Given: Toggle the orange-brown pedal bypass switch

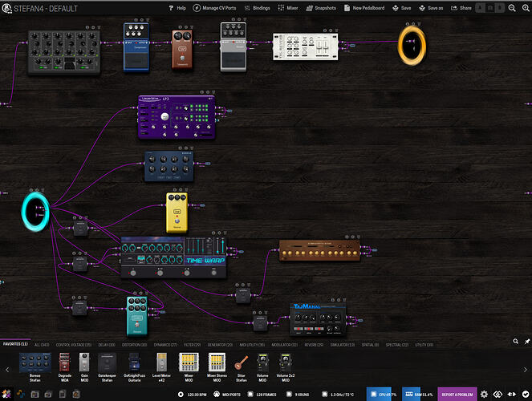Looking at the screenshot, I should (182, 58).
